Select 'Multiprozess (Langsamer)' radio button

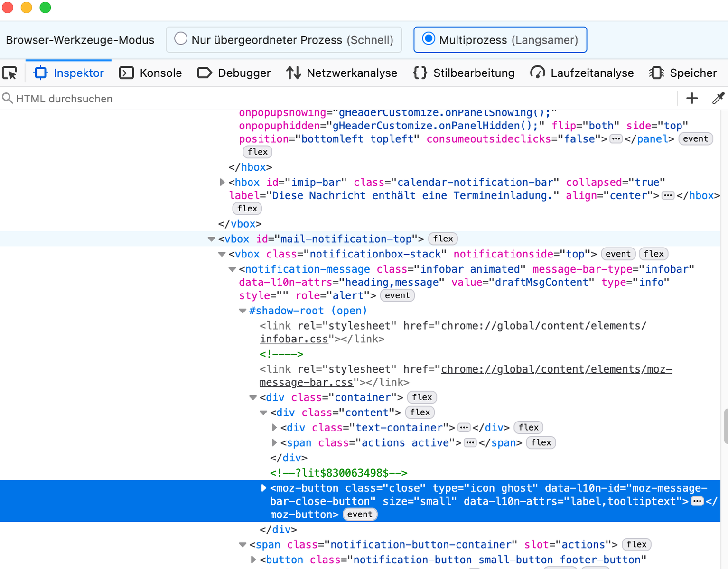[x=429, y=39]
